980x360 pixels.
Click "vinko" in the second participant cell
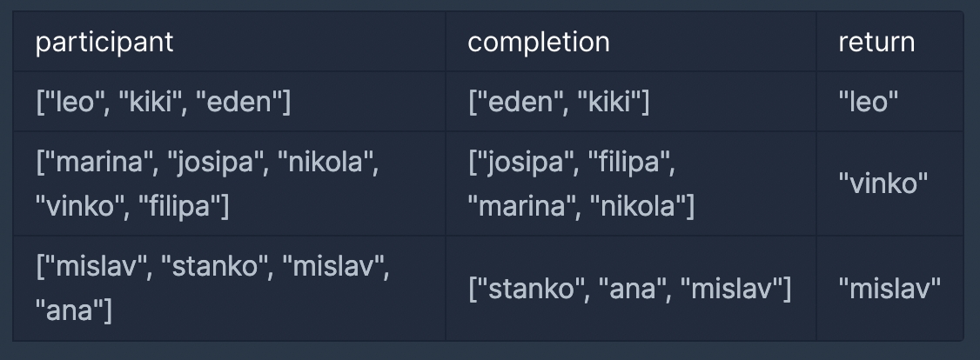pos(75,205)
